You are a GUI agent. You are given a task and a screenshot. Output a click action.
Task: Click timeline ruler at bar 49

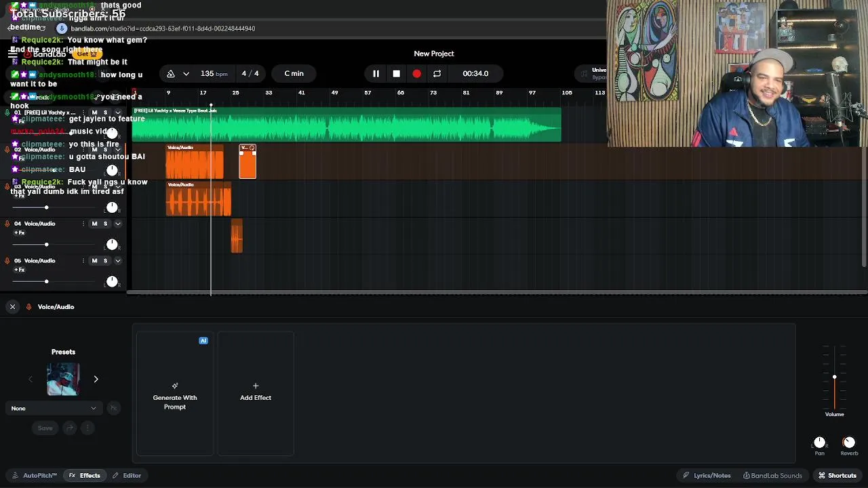[334, 93]
